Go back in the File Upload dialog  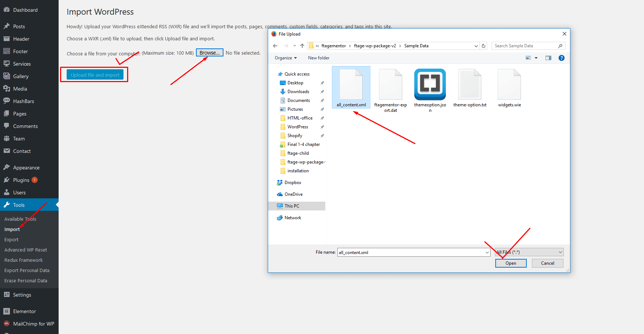coord(275,46)
